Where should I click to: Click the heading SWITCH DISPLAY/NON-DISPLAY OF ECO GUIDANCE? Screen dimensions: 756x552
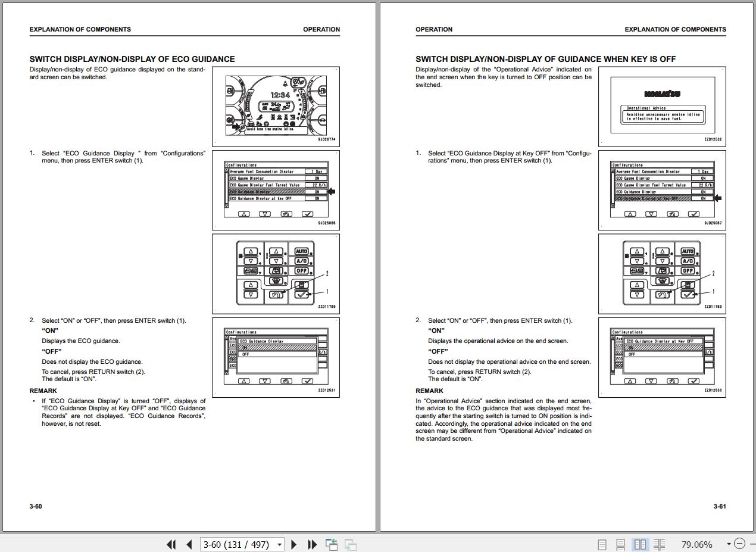tap(132, 59)
